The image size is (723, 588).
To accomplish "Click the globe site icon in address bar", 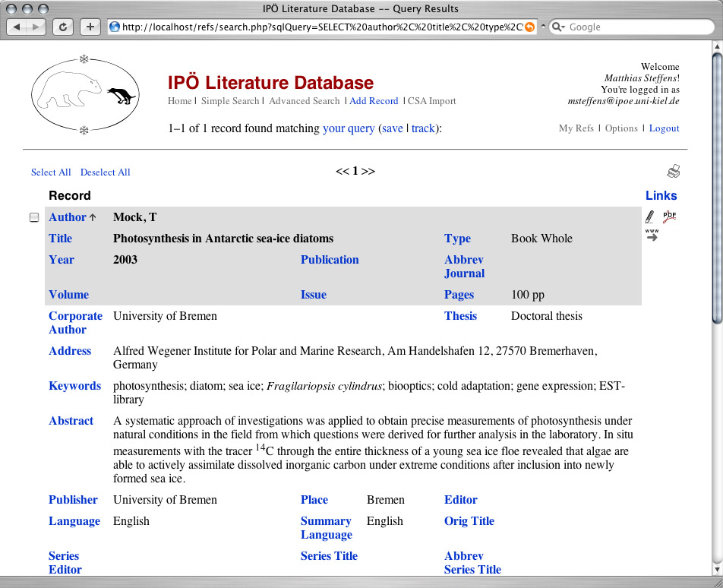I will 115,27.
